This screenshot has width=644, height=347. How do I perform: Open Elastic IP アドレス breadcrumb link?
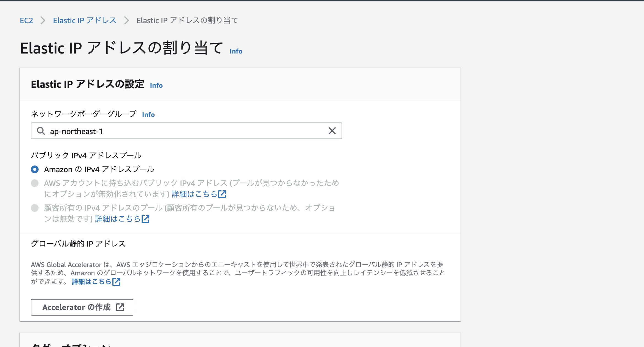(85, 20)
